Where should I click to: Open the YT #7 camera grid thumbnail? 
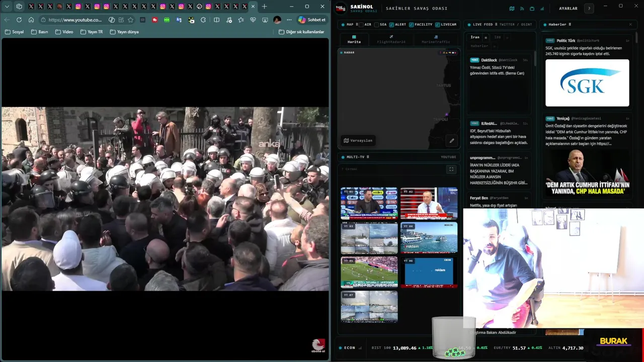(x=369, y=306)
